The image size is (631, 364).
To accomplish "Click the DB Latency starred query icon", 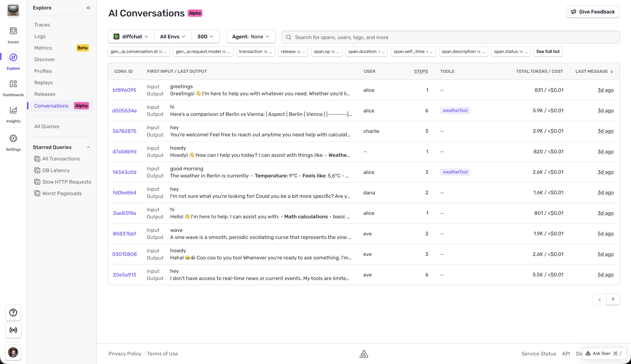I will 37,170.
